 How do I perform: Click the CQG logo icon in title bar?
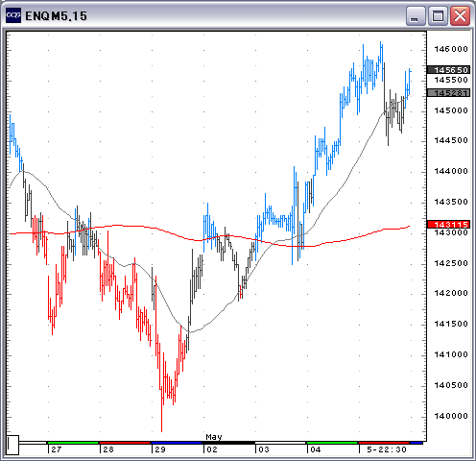pos(13,15)
